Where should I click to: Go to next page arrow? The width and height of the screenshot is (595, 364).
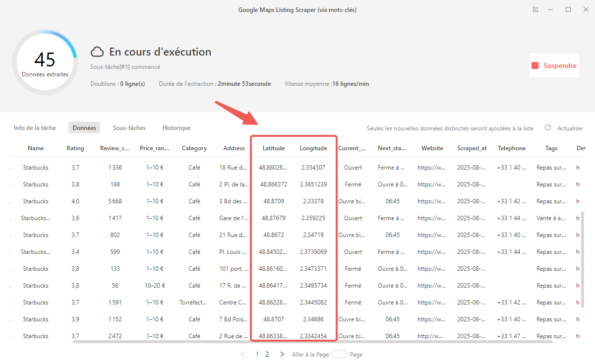pyautogui.click(x=282, y=355)
